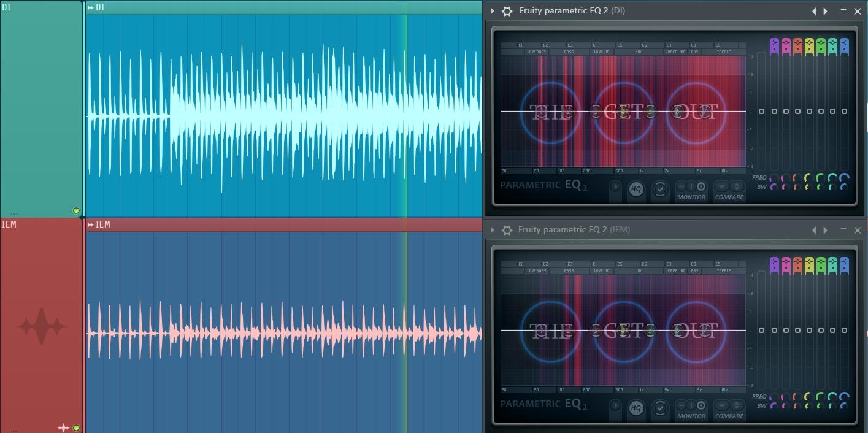Image resolution: width=868 pixels, height=433 pixels.
Task: Expand IEM EQ plugin options menu arrow
Action: pos(493,230)
